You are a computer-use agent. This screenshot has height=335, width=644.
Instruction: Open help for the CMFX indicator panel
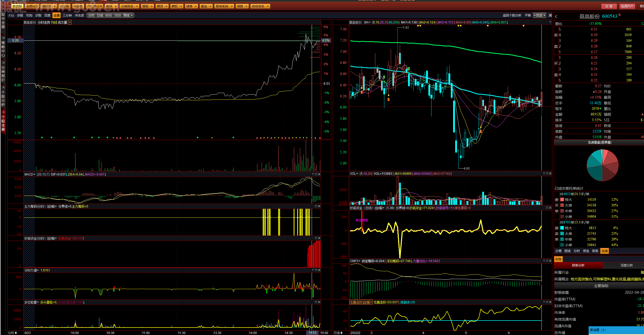tap(544, 261)
